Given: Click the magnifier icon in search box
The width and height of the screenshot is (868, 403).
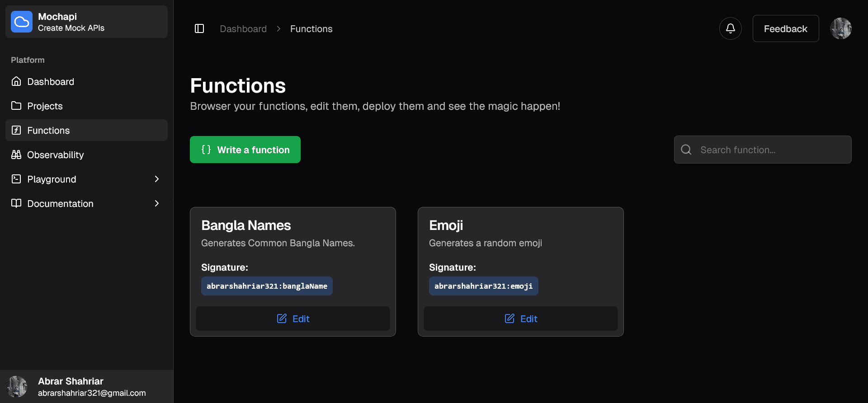Looking at the screenshot, I should (x=686, y=150).
